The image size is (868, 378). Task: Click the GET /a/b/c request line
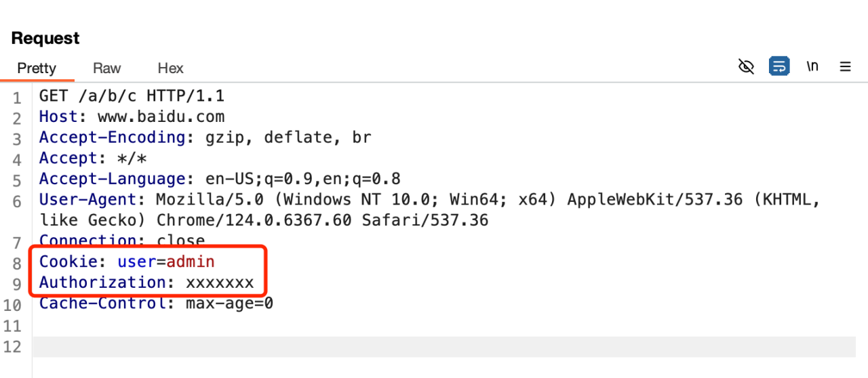132,96
